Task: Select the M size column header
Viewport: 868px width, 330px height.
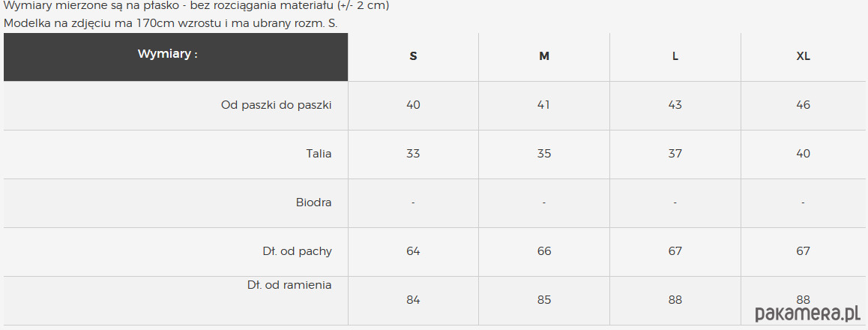Action: click(544, 56)
